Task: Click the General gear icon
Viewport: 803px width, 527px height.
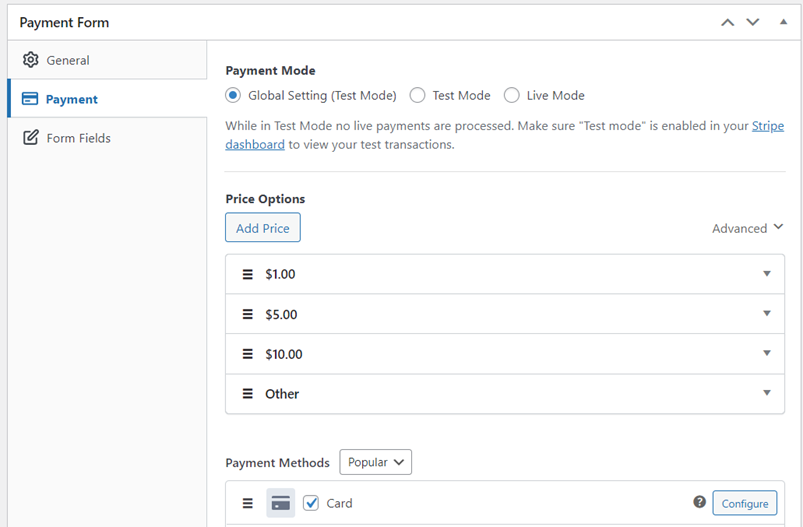Action: click(30, 60)
